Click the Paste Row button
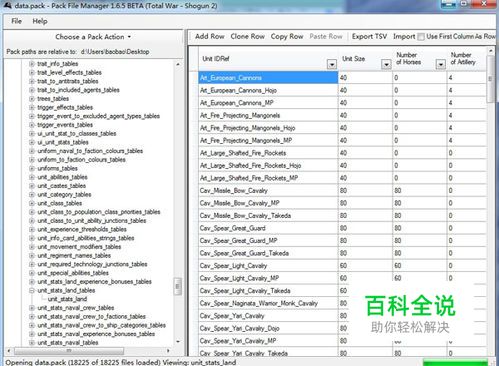 (326, 36)
